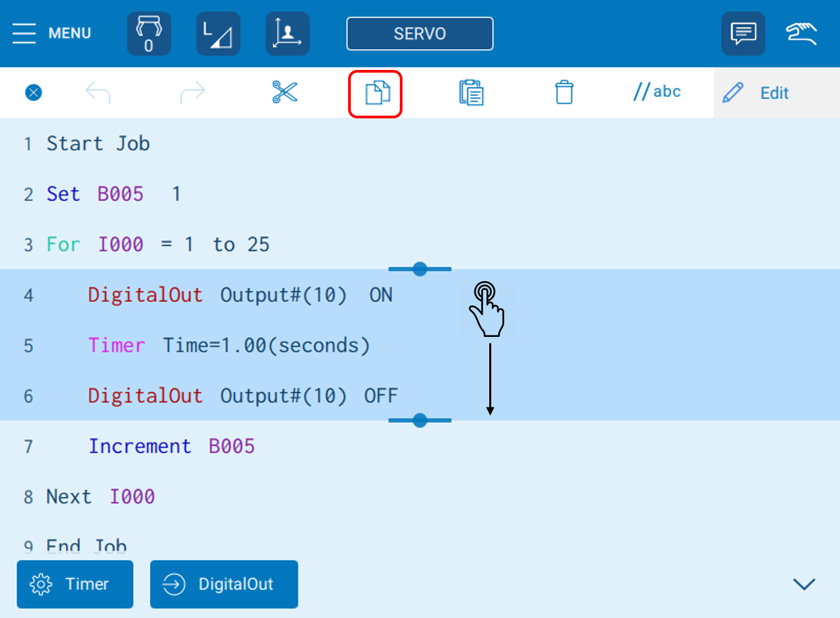This screenshot has height=618, width=840.
Task: Open the coordinate frame jog icon
Action: (288, 34)
